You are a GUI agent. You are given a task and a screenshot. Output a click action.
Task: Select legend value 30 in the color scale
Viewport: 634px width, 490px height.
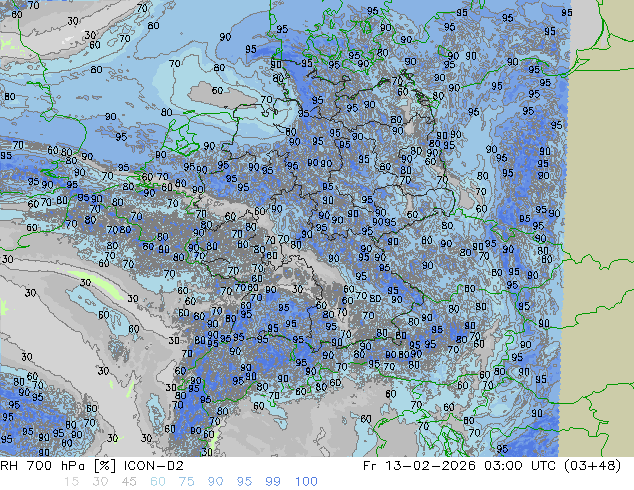[100, 482]
